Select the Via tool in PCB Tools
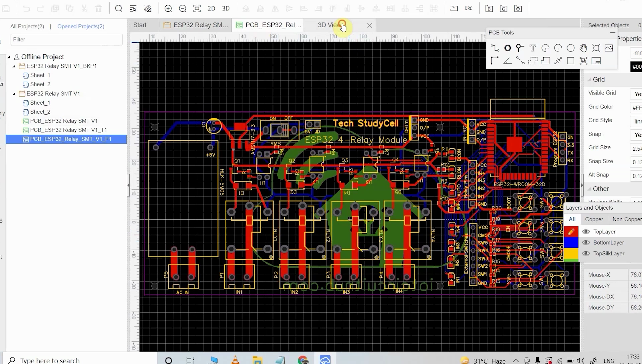This screenshot has height=364, width=642. [x=507, y=48]
